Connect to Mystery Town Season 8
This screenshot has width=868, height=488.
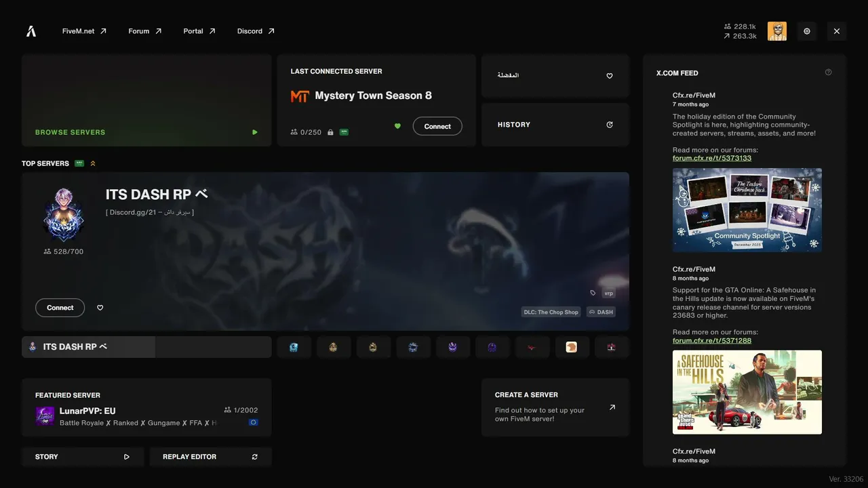pyautogui.click(x=437, y=126)
